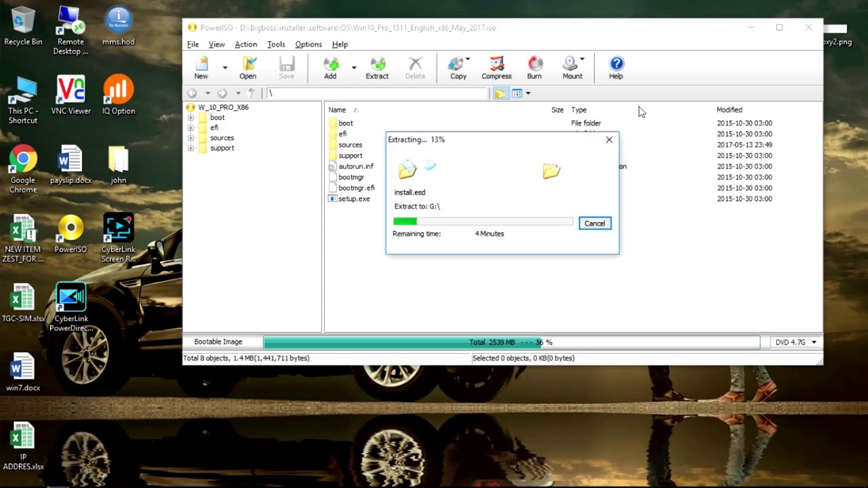Select boot folder in file list
The height and width of the screenshot is (488, 868).
(x=346, y=123)
